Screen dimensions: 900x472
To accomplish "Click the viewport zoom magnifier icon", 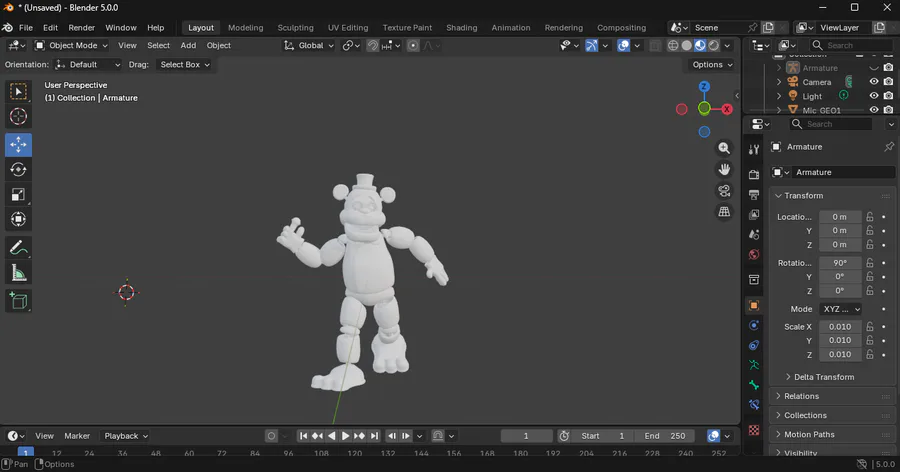I will point(724,148).
